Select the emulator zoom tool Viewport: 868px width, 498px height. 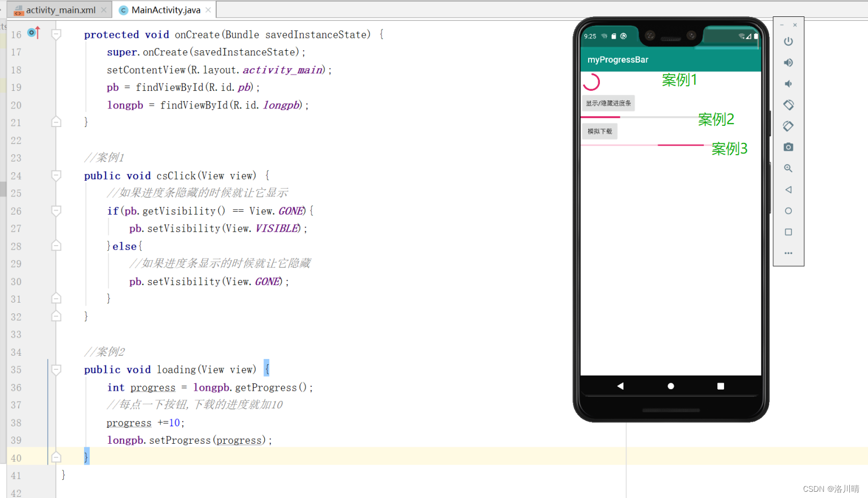point(788,168)
